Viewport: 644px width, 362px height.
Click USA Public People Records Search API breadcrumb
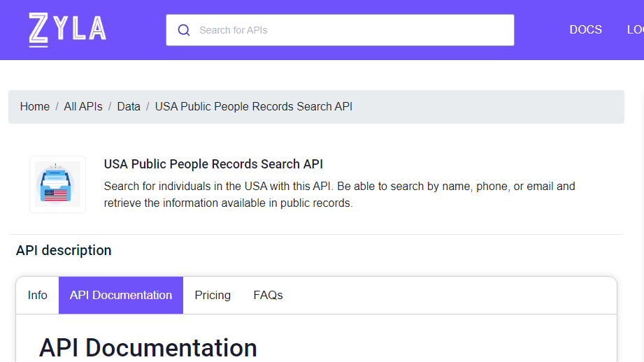point(253,107)
